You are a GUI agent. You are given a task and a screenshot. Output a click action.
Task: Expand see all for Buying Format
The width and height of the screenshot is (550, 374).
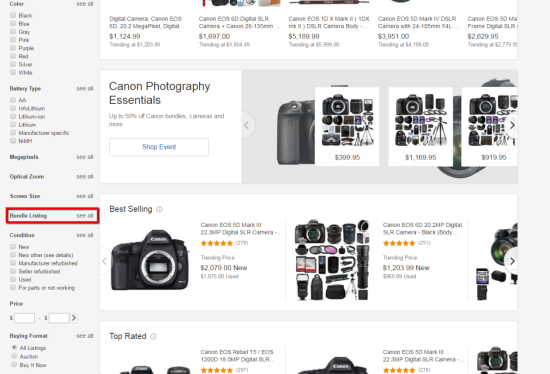tap(85, 336)
